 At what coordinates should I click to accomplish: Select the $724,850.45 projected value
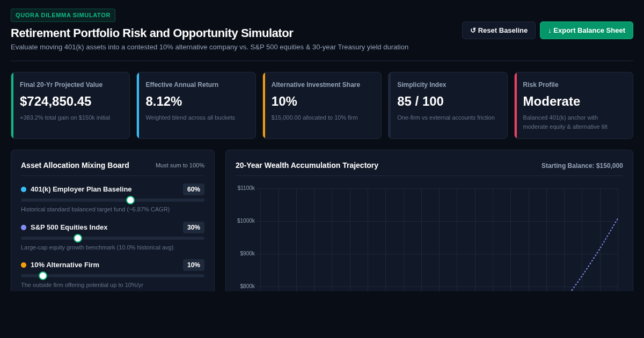[56, 101]
